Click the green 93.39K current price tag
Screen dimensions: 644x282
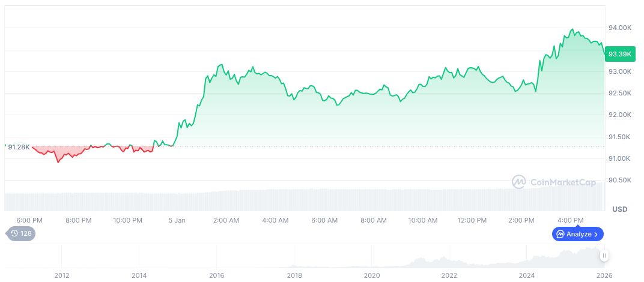point(619,54)
